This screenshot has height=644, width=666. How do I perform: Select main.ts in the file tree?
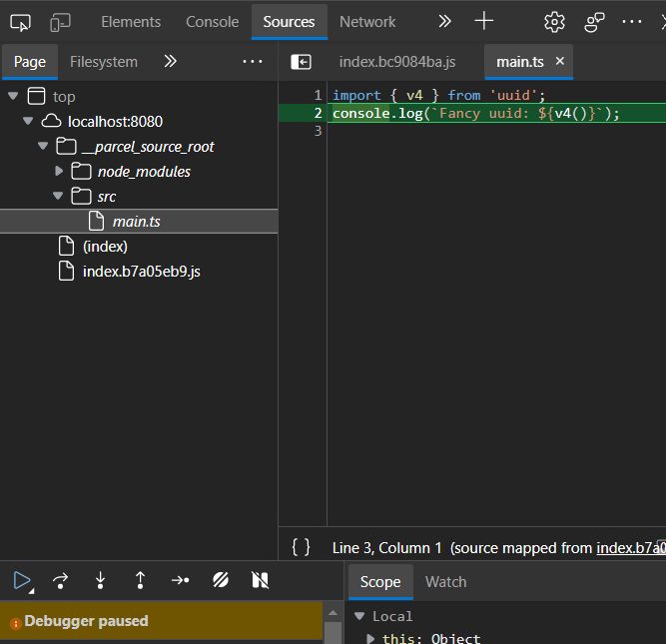(x=139, y=222)
